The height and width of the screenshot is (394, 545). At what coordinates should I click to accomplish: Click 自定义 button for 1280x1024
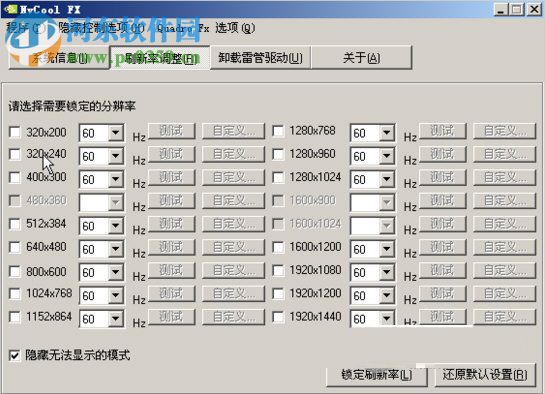(504, 178)
